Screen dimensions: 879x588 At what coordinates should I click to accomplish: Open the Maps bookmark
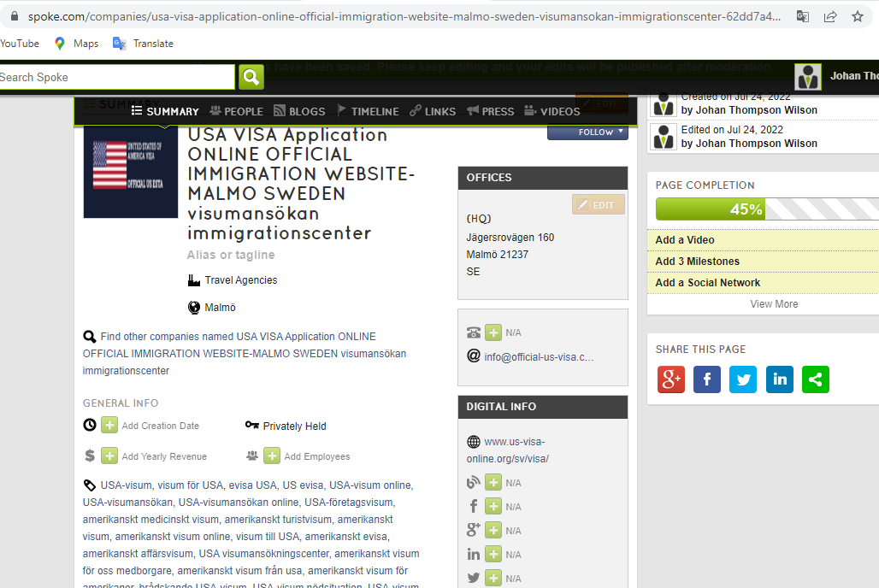77,44
